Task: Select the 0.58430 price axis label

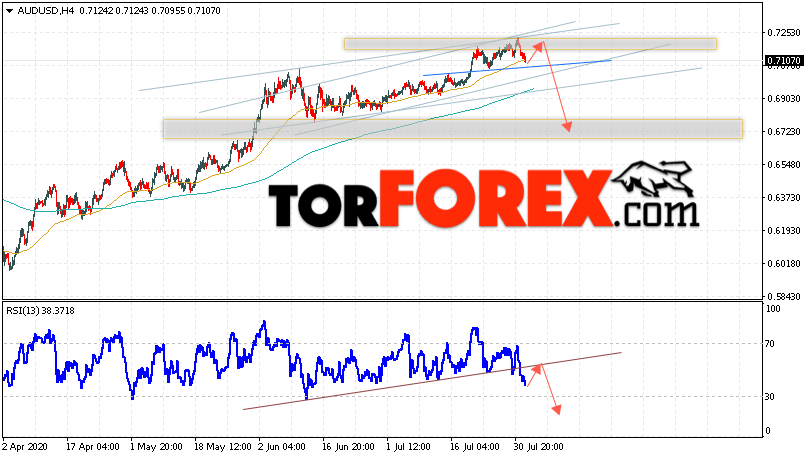Action: point(784,297)
